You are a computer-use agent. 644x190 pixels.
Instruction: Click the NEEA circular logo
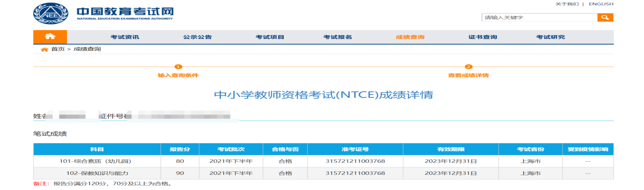click(50, 14)
